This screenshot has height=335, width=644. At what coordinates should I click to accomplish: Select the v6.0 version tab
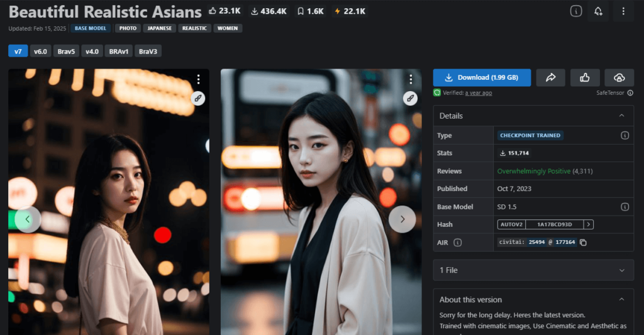(x=41, y=51)
